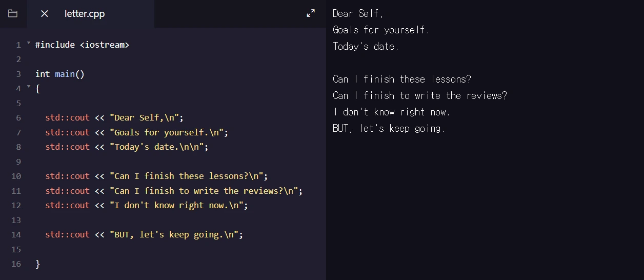
Task: Click "Dear Self," in the output panel
Action: pyautogui.click(x=358, y=13)
